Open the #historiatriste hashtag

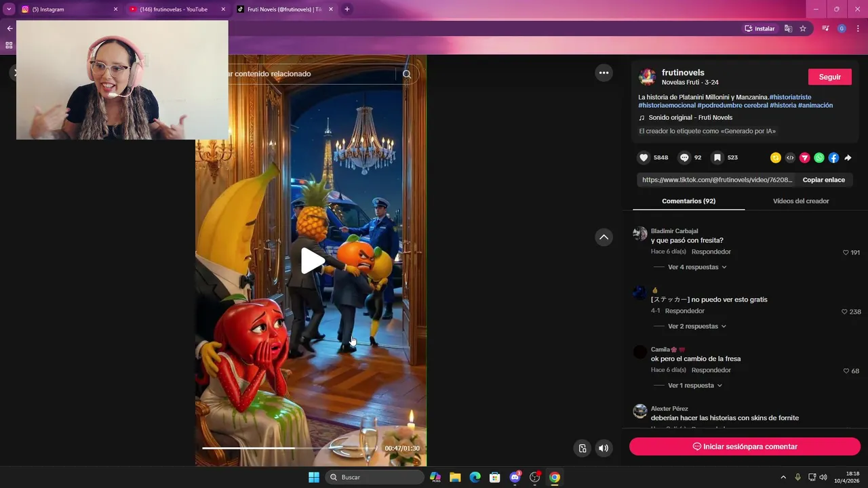coord(790,97)
